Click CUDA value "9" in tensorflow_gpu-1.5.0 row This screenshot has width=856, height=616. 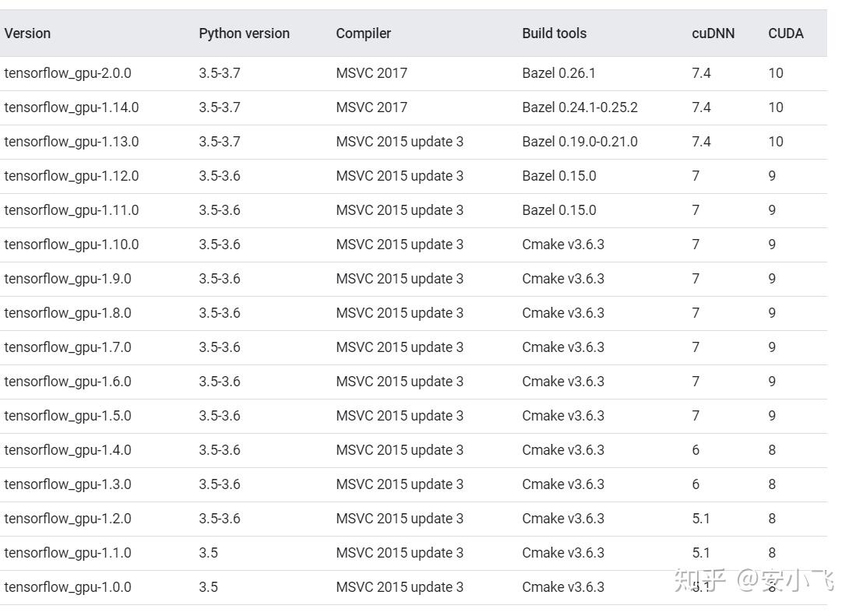click(x=772, y=416)
